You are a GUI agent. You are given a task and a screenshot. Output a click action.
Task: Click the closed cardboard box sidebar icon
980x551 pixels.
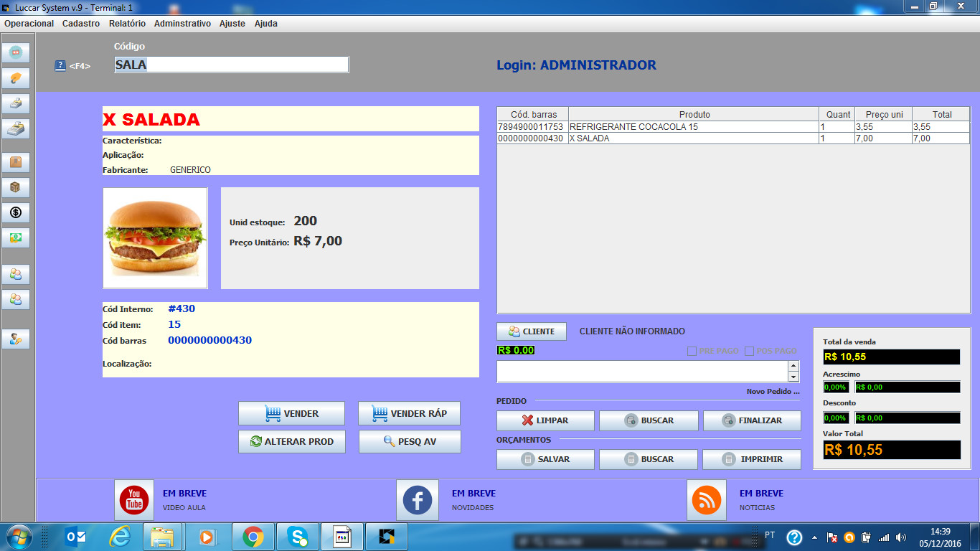pos(16,187)
